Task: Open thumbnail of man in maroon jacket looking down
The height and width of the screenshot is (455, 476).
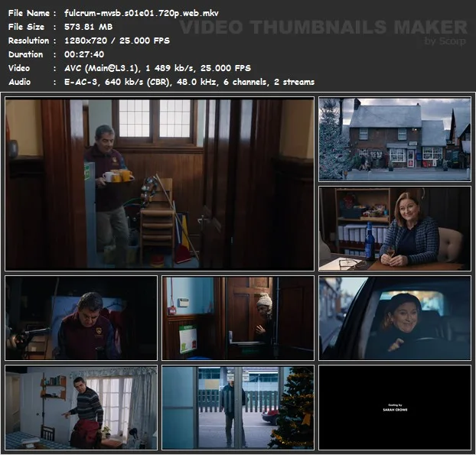Action: click(x=81, y=318)
